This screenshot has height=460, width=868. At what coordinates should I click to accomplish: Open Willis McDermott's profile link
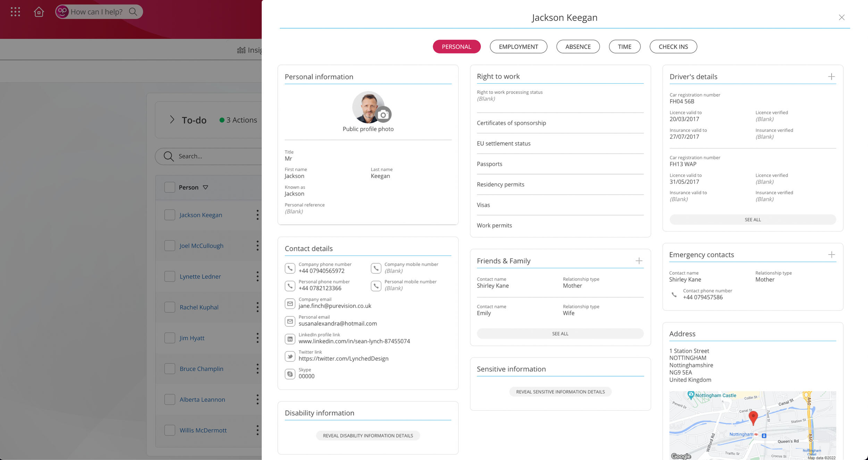coord(203,431)
